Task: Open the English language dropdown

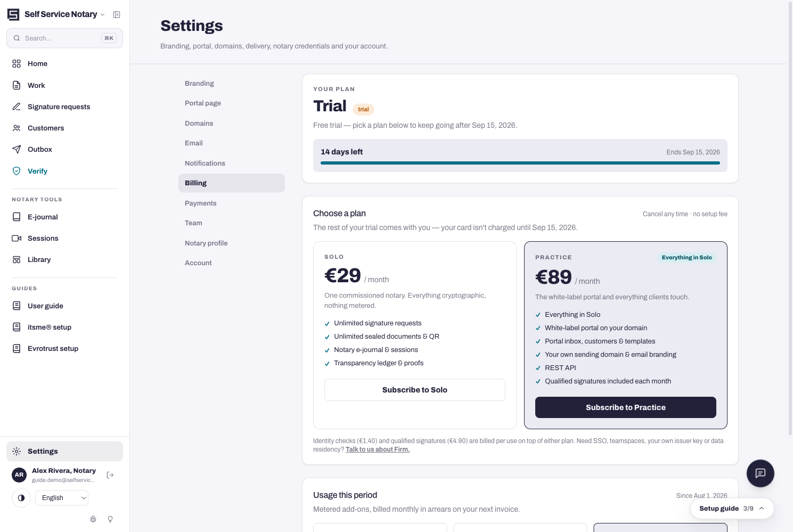Action: 62,498
